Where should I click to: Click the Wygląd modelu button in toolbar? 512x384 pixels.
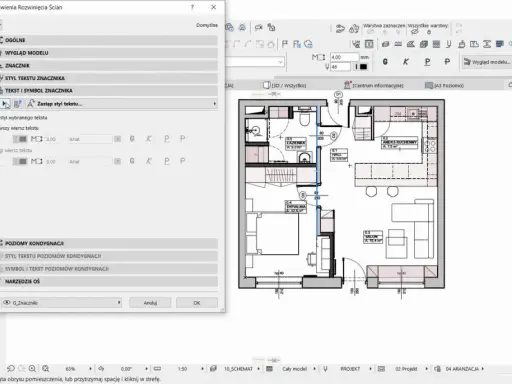coord(487,62)
